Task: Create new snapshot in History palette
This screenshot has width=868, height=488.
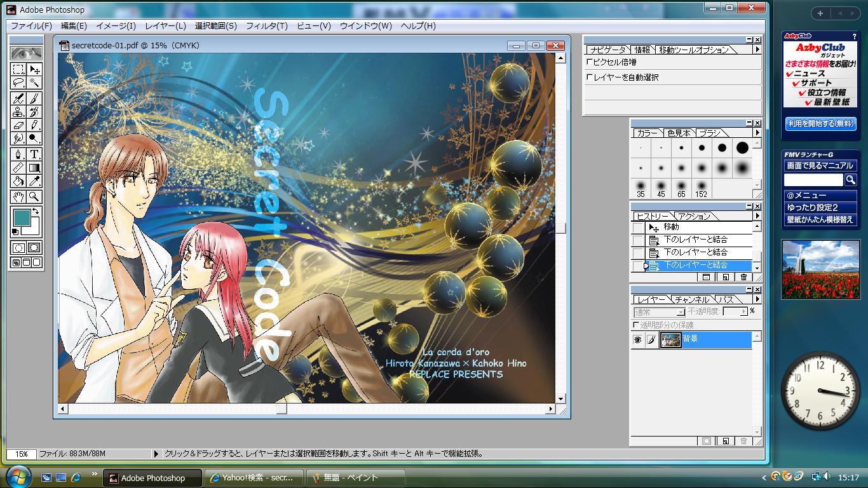Action: [x=725, y=277]
